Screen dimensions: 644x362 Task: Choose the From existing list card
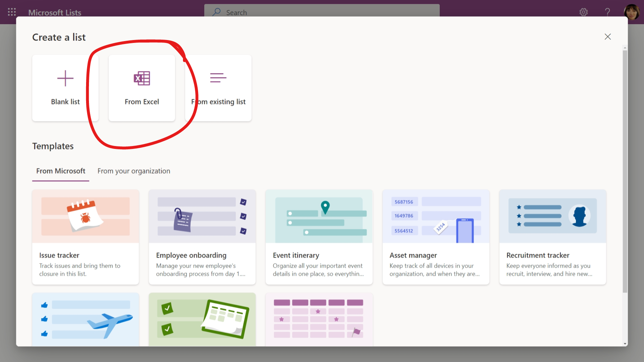coord(218,88)
